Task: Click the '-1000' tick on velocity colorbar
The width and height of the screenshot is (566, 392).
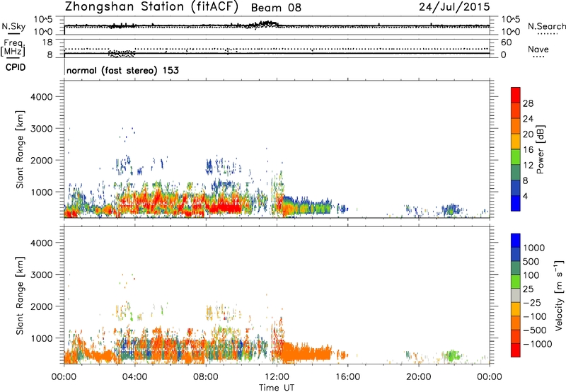Action: [x=538, y=344]
